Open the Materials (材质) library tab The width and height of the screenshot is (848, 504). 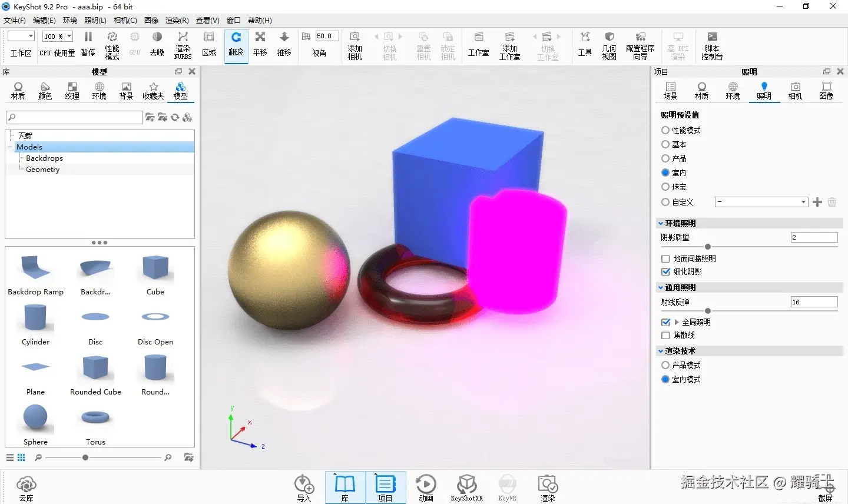click(18, 91)
